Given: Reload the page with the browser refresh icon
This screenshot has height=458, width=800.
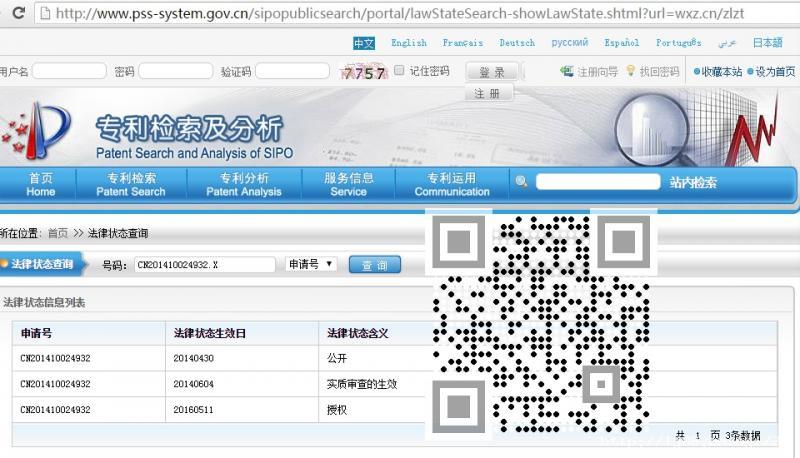Looking at the screenshot, I should tap(18, 13).
